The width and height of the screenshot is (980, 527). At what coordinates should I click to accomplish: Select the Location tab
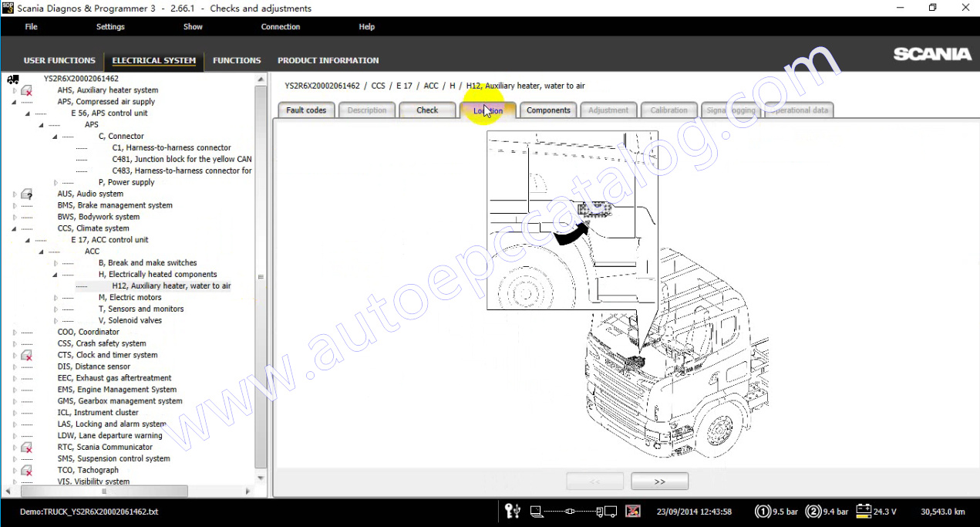tap(488, 110)
